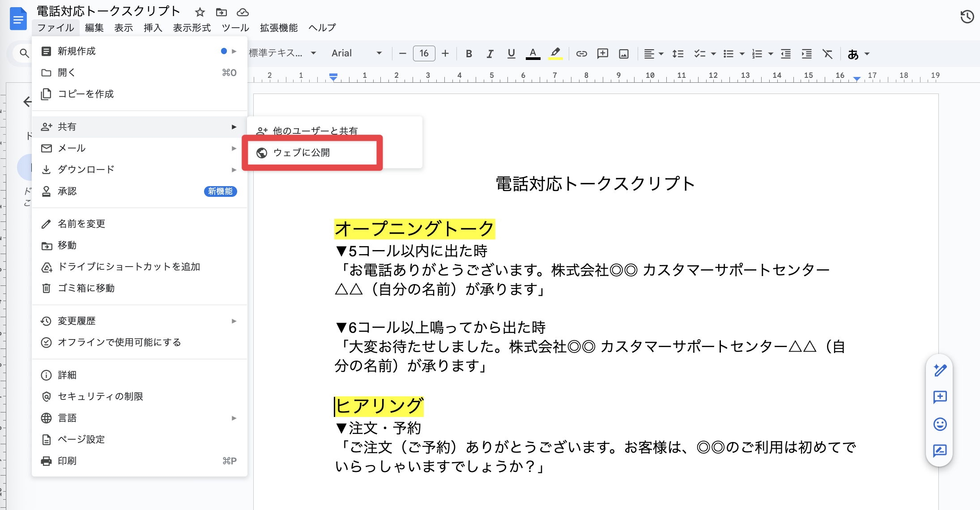
Task: Select セキュリティの制限 menu item
Action: (x=140, y=396)
